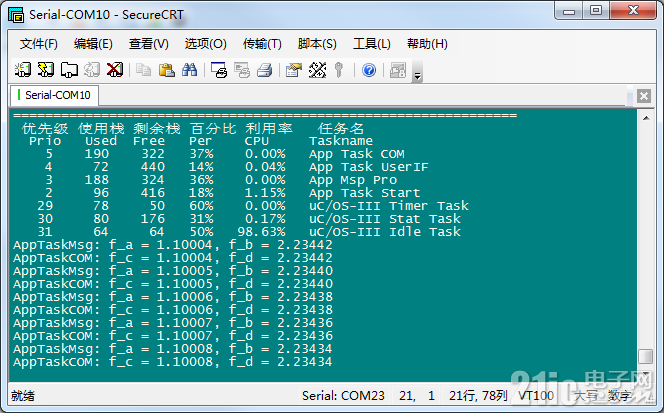Click 'App Task Start' task name
The height and width of the screenshot is (413, 664).
click(364, 193)
